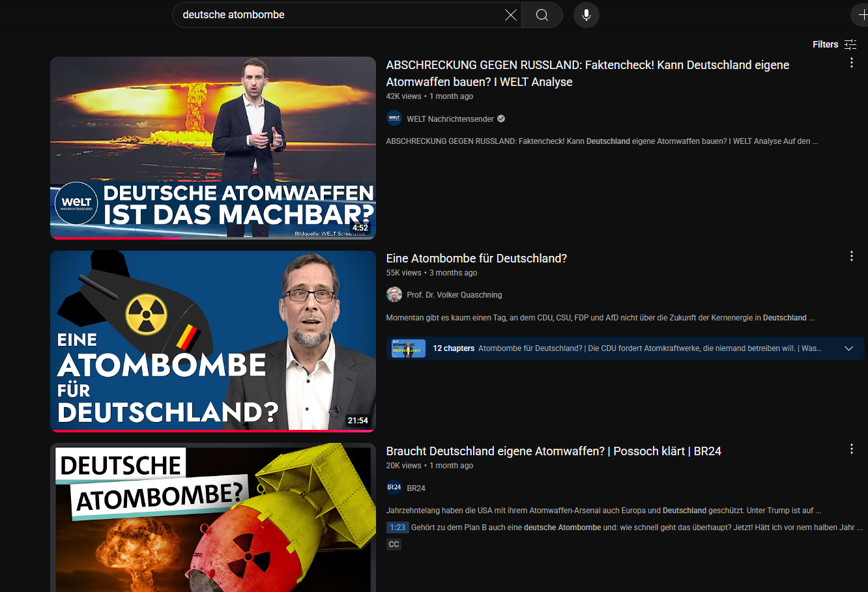Go to BR24 channel name

[x=416, y=488]
